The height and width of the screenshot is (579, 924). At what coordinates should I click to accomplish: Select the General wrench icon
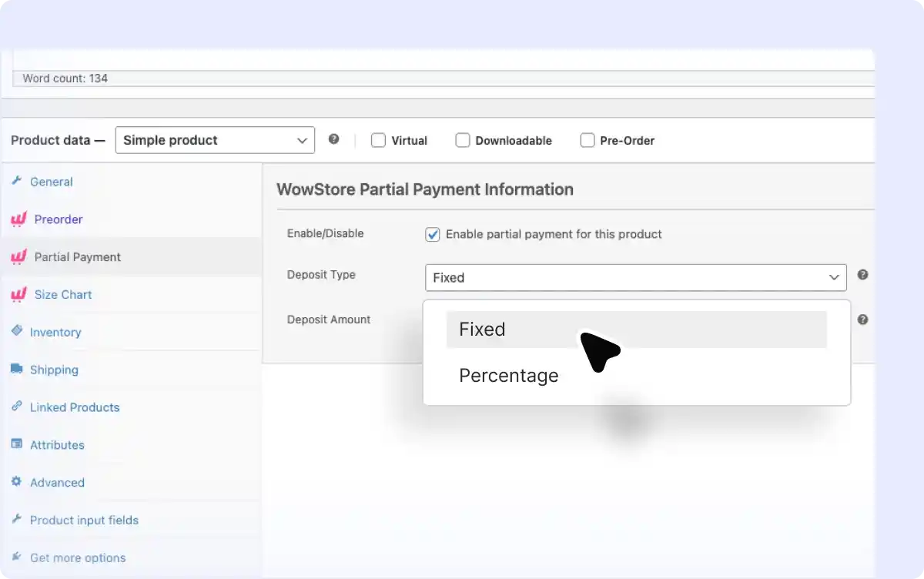pyautogui.click(x=18, y=182)
